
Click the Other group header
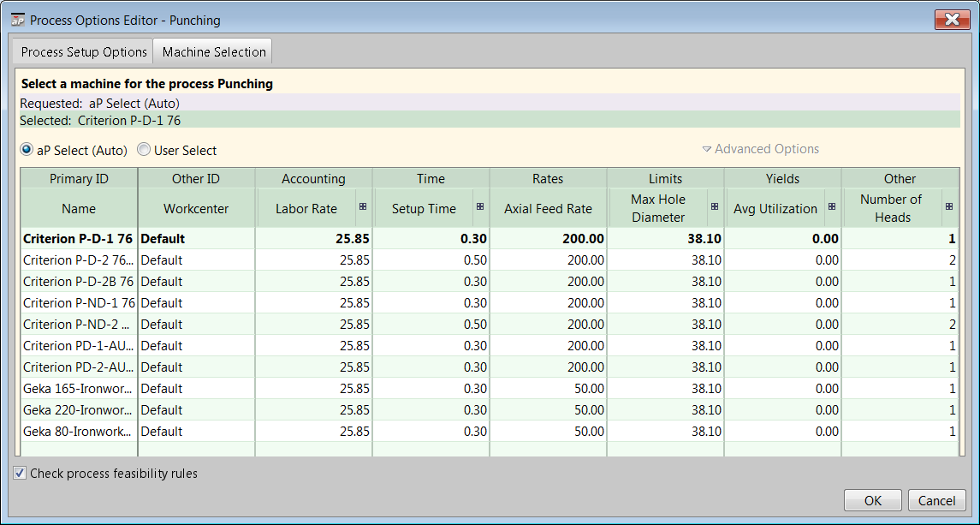coord(900,178)
